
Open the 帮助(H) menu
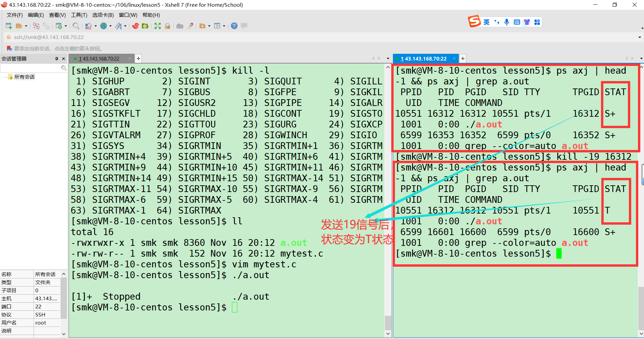click(x=151, y=15)
